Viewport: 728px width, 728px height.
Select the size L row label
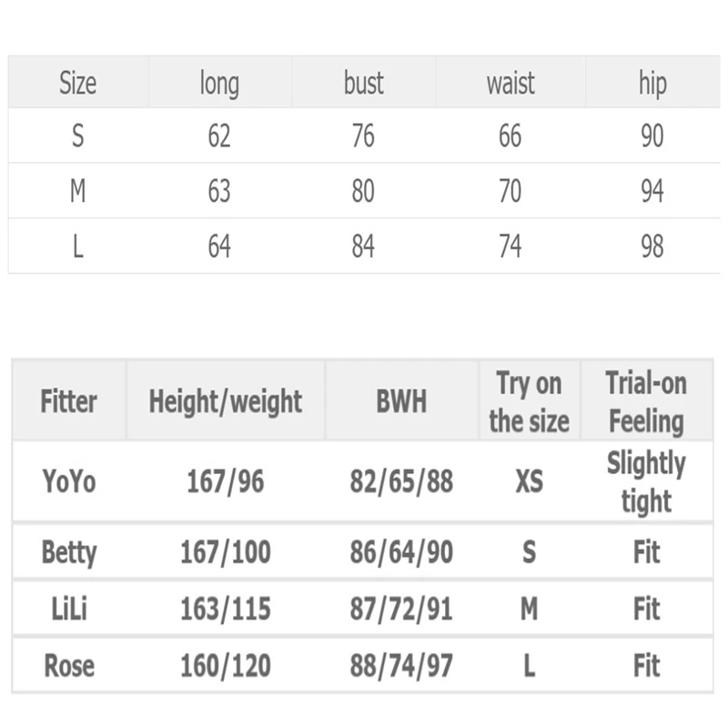coord(77,247)
